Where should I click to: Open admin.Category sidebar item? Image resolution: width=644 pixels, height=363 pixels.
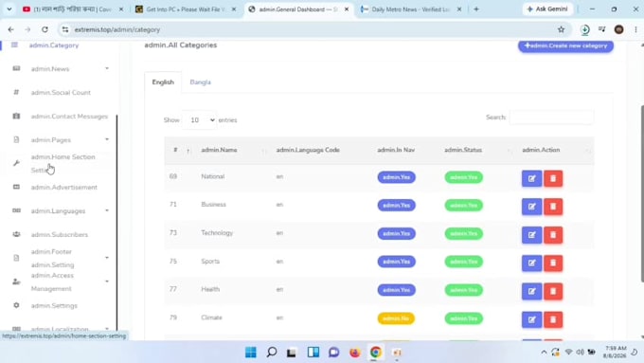coord(54,45)
